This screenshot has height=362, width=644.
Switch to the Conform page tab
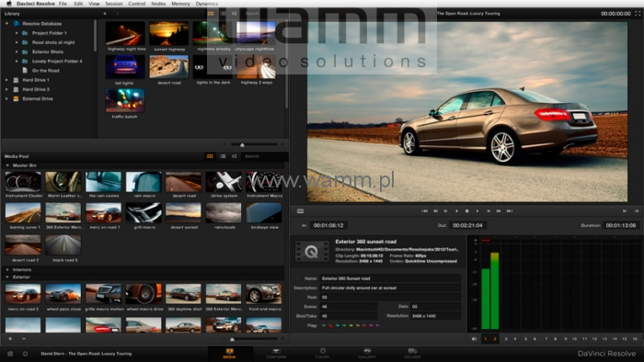tap(276, 354)
